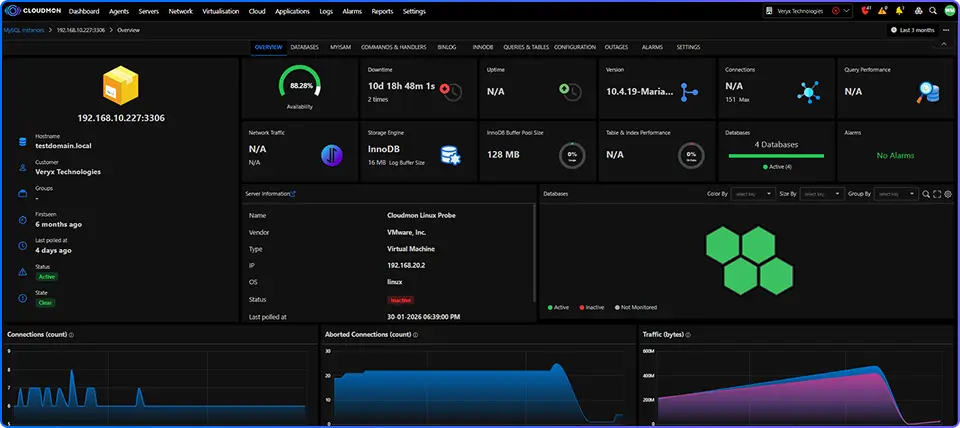Click the Version branch icon
Viewport: 960px width, 428px height.
[x=689, y=92]
